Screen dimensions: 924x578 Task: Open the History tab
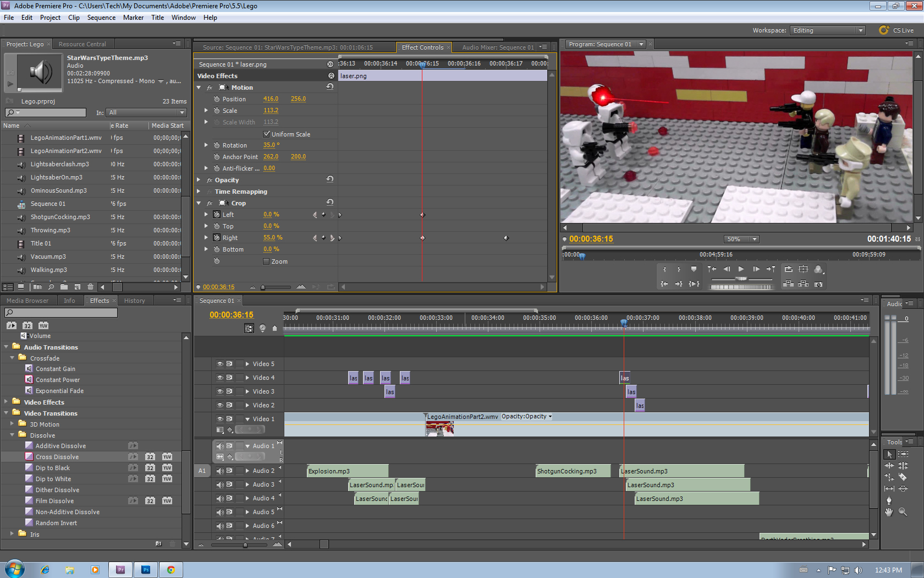[134, 301]
